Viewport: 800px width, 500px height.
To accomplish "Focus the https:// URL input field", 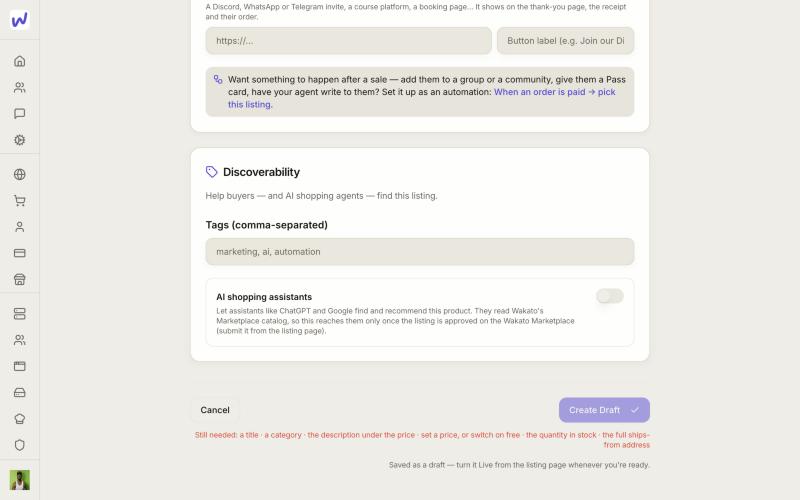I will click(x=348, y=41).
